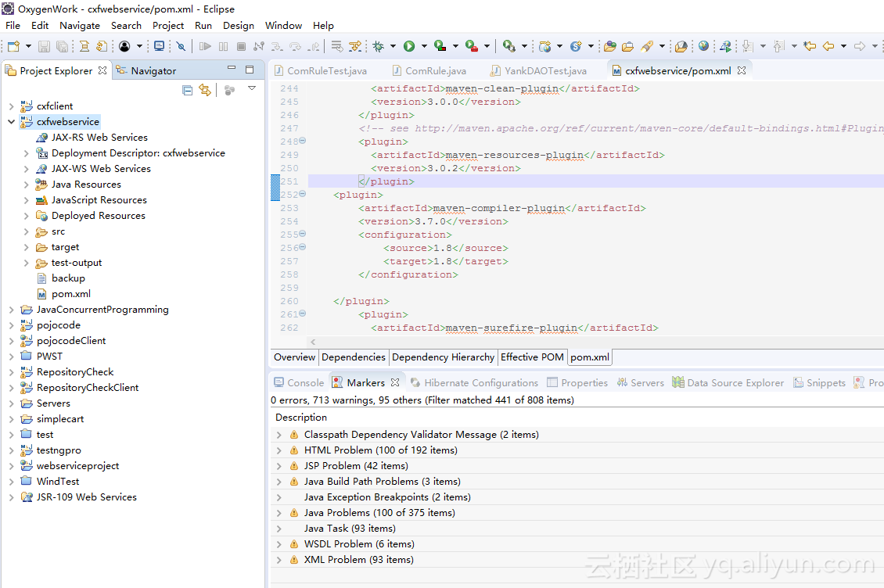The height and width of the screenshot is (588, 884).
Task: Click the Resume debug icon
Action: (205, 46)
